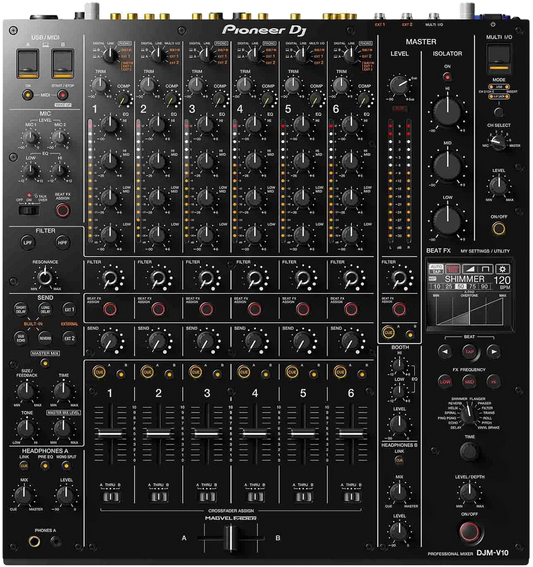Toggle the MASTER MIX button
This screenshot has height=567, width=533.
(45, 363)
